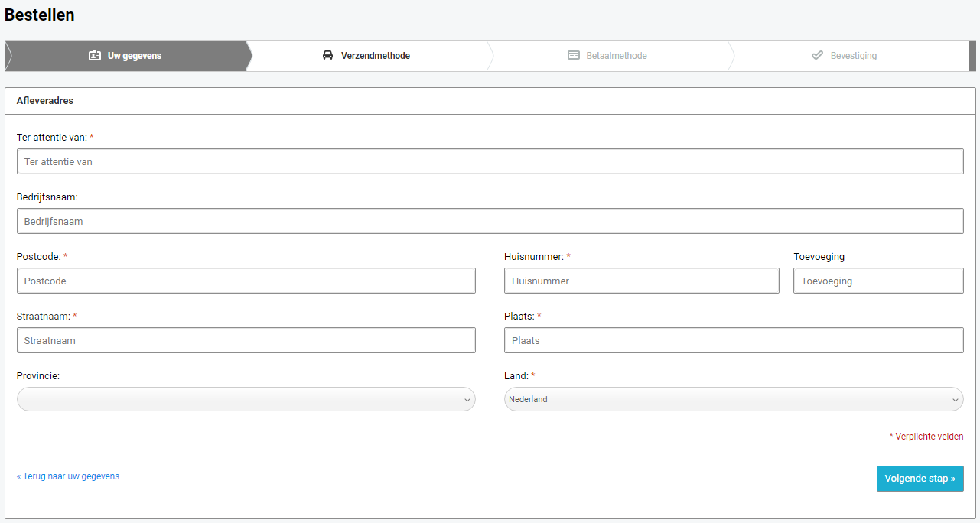The width and height of the screenshot is (980, 523).
Task: Go to the Uw gegevens step tab
Action: (126, 56)
